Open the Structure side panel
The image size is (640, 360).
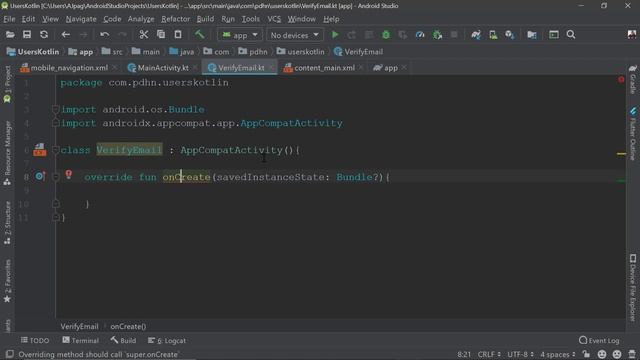click(7, 223)
